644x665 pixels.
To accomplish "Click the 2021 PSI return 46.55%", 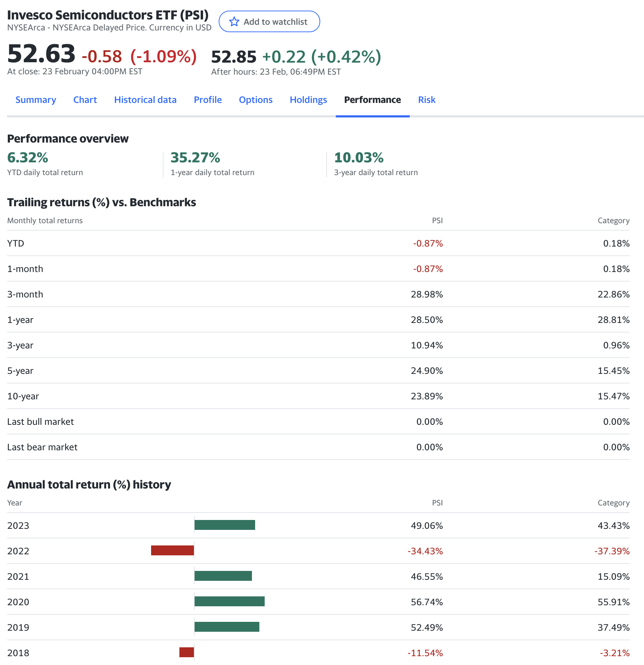I will 427,577.
